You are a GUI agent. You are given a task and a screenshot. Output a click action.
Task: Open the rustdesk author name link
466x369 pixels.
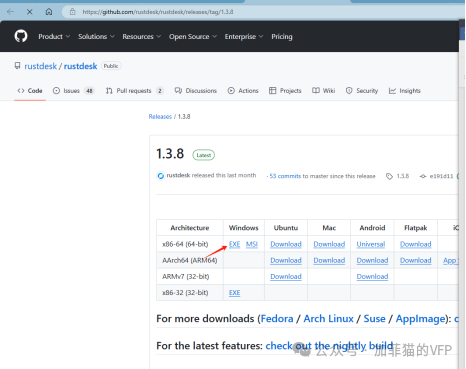pos(178,175)
